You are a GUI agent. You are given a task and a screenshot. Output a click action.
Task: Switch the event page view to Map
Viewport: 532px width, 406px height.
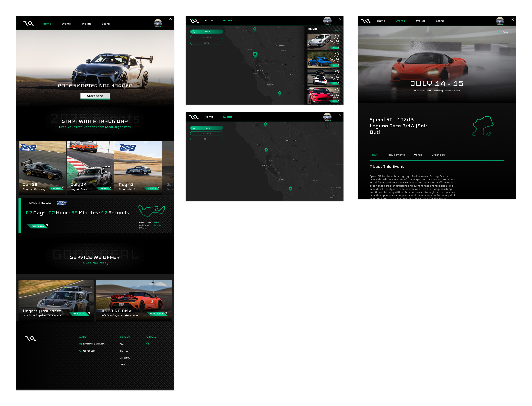pos(506,32)
